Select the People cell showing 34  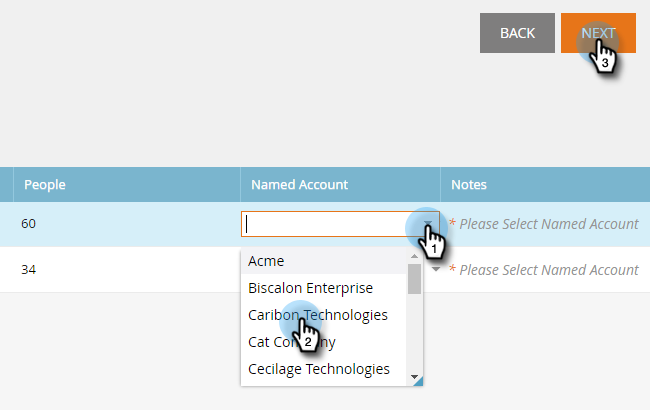[28, 270]
